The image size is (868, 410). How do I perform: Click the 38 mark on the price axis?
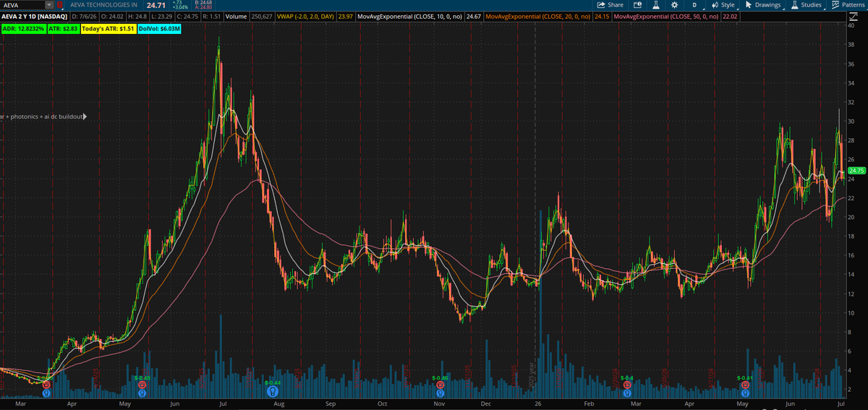[852, 44]
